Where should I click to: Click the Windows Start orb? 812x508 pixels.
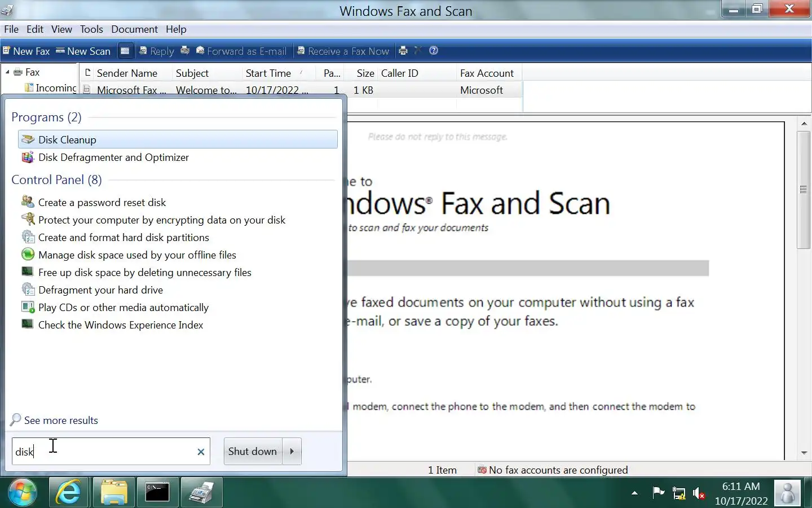coord(23,492)
